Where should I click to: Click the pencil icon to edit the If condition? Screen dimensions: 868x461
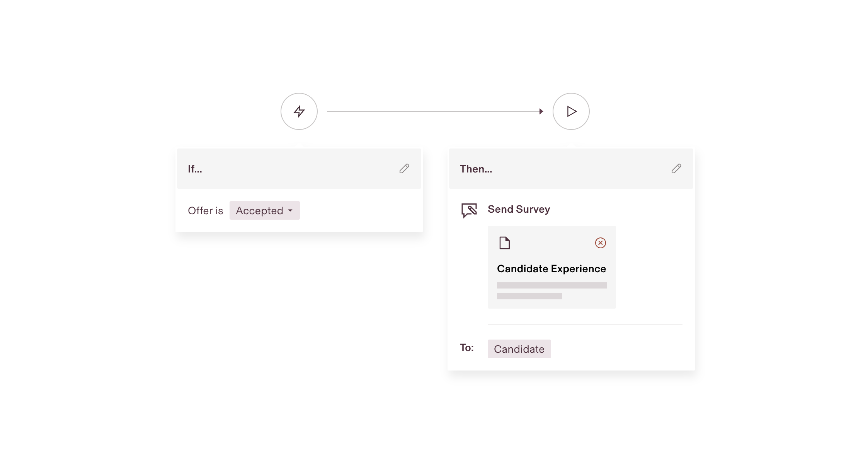(x=404, y=169)
